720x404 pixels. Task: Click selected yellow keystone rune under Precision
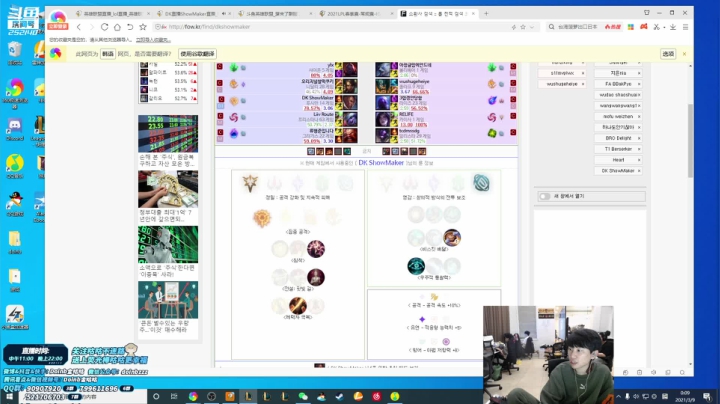(x=262, y=217)
